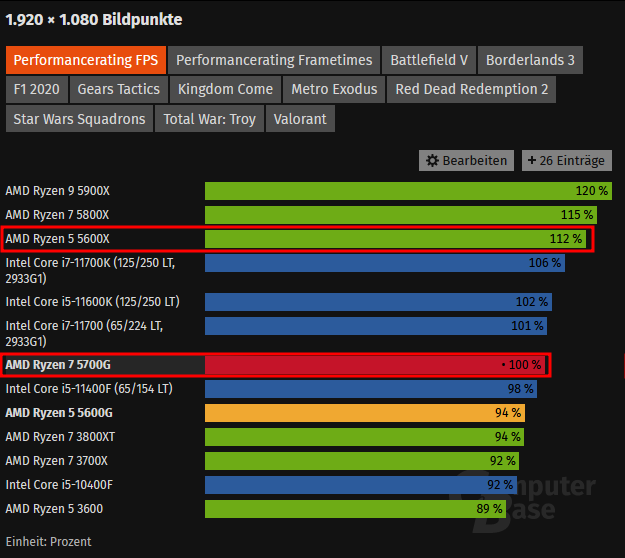Click the Einheit: Prozent unit note
This screenshot has height=558, width=625.
tap(49, 542)
